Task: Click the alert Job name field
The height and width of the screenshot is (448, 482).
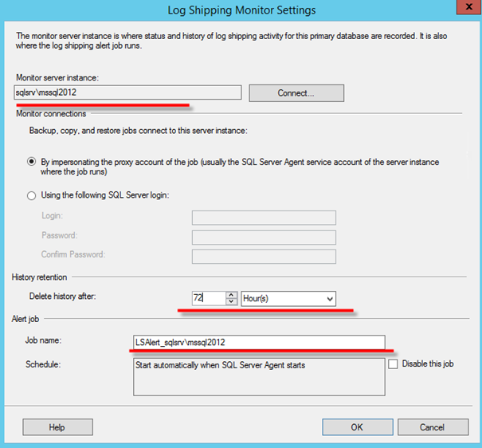Action: (x=259, y=342)
